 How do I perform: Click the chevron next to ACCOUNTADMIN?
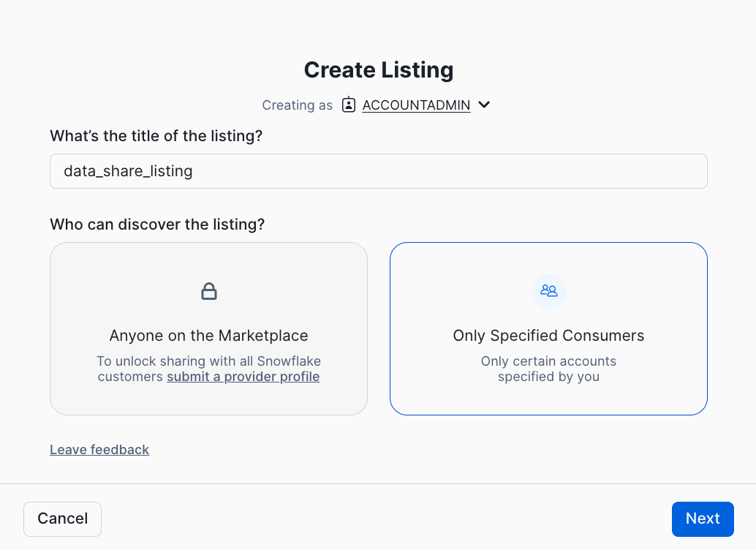483,105
